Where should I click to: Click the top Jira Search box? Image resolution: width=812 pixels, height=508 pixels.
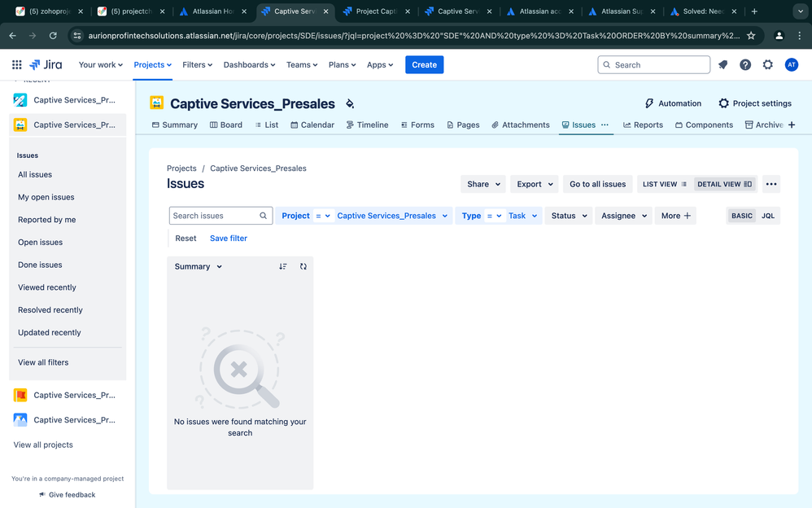point(653,65)
